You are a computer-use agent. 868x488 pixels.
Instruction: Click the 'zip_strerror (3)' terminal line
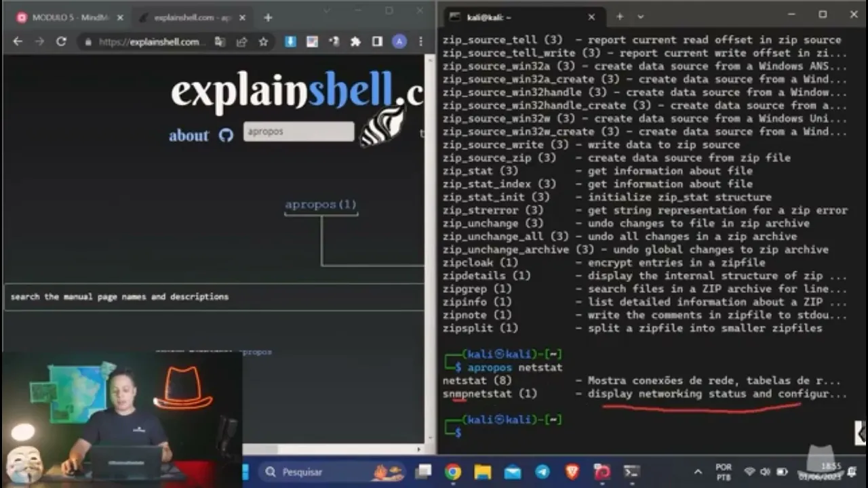click(x=644, y=210)
